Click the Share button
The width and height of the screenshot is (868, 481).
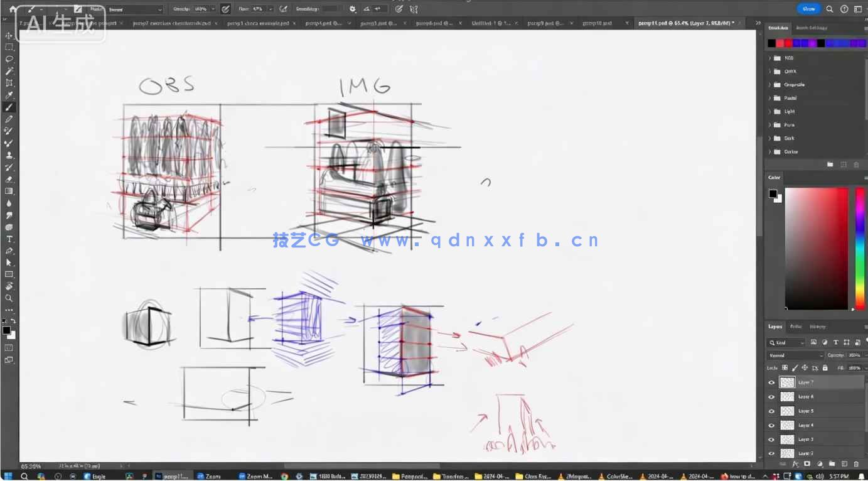pyautogui.click(x=808, y=9)
